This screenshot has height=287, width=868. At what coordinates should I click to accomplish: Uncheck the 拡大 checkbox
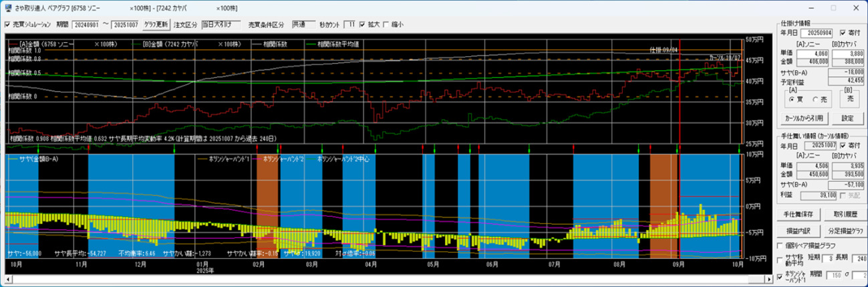pos(362,25)
